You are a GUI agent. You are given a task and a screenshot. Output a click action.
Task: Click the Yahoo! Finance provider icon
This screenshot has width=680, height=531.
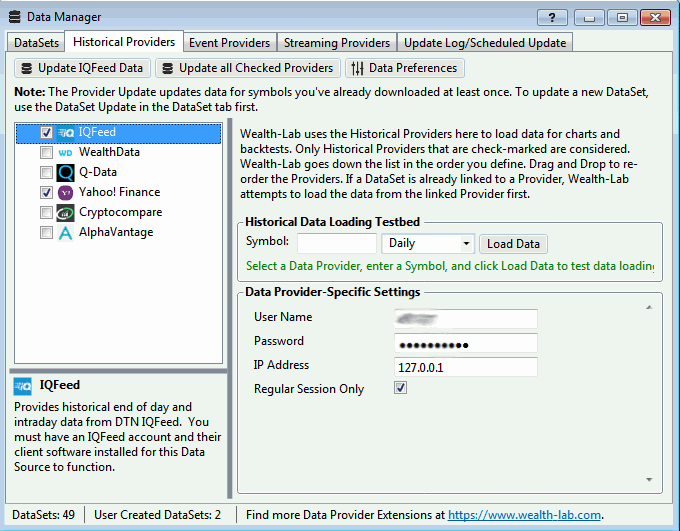click(66, 192)
